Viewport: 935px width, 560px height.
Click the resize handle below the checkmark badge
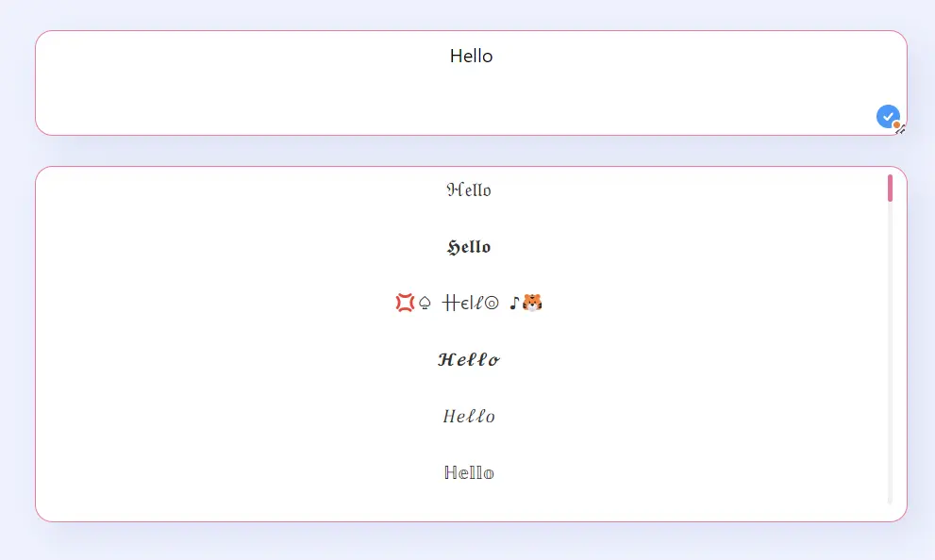tap(901, 132)
